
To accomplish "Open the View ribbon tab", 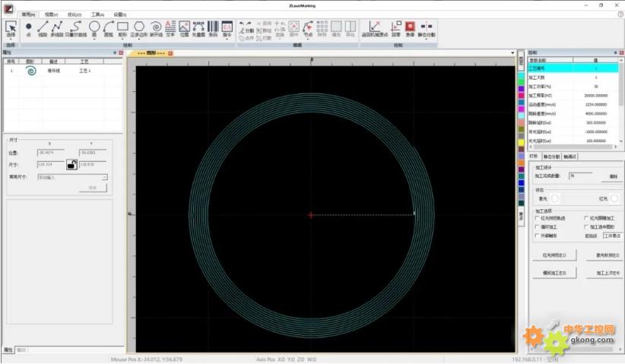I will click(x=51, y=14).
